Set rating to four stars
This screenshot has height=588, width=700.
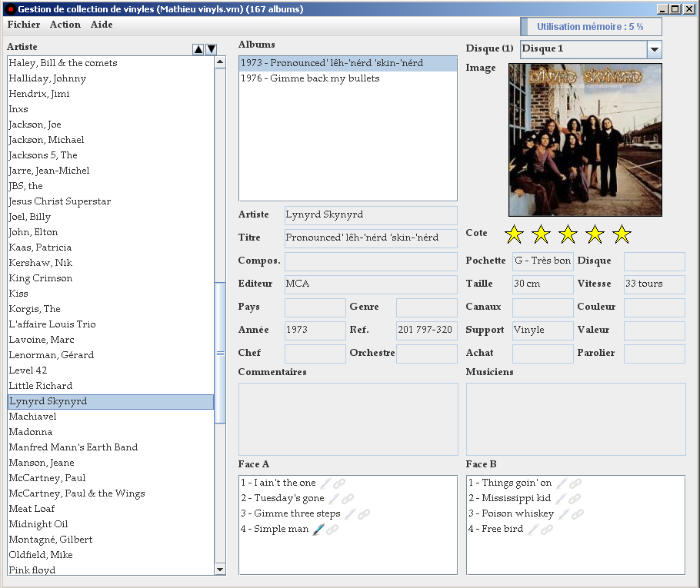pyautogui.click(x=595, y=234)
